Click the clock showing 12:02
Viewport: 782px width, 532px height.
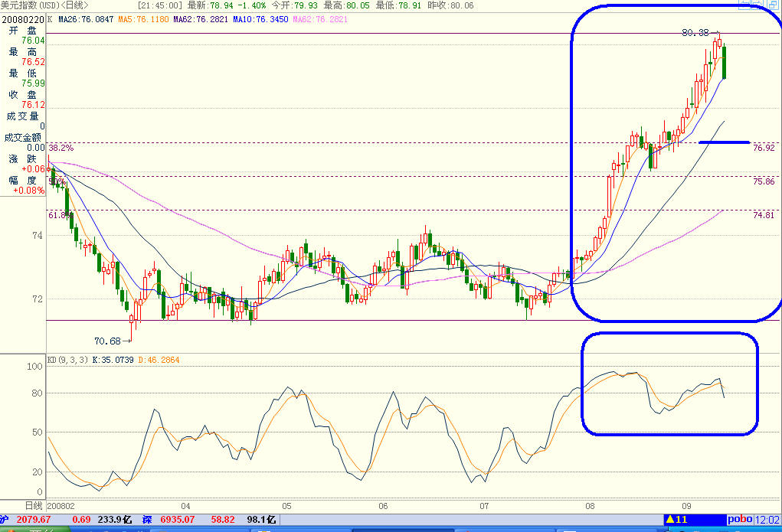767,520
